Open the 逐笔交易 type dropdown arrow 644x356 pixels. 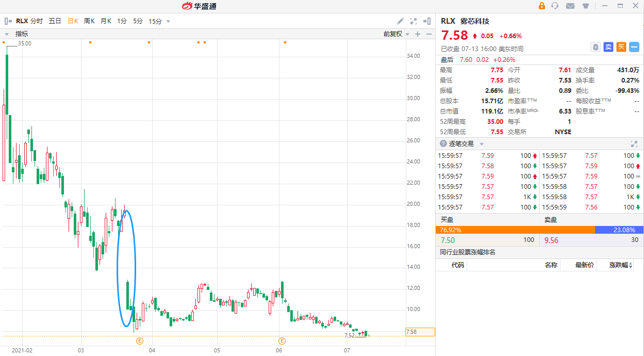click(x=482, y=144)
